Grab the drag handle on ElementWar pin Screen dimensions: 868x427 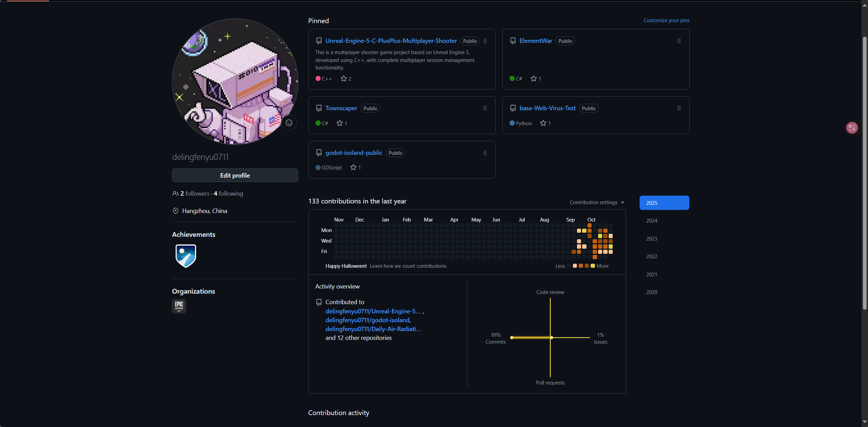(x=679, y=41)
